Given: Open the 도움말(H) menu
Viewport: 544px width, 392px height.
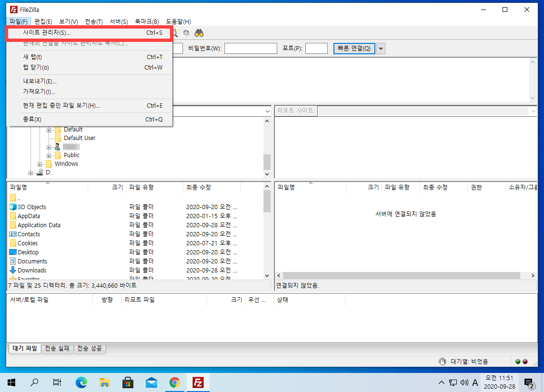Looking at the screenshot, I should point(178,21).
